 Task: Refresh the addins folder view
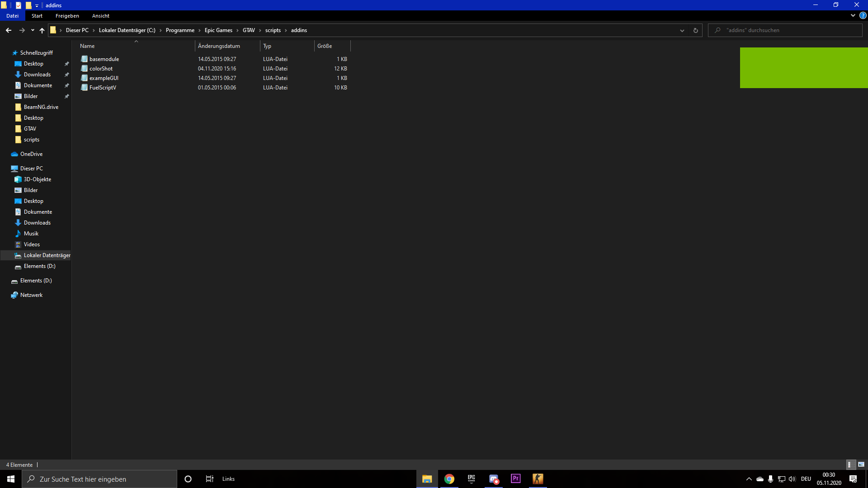pyautogui.click(x=695, y=30)
